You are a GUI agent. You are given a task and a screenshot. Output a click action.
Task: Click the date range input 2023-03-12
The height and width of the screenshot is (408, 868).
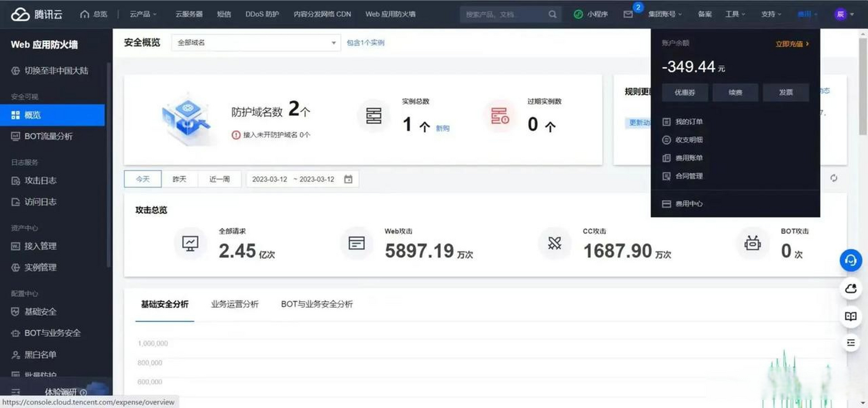[x=302, y=179]
